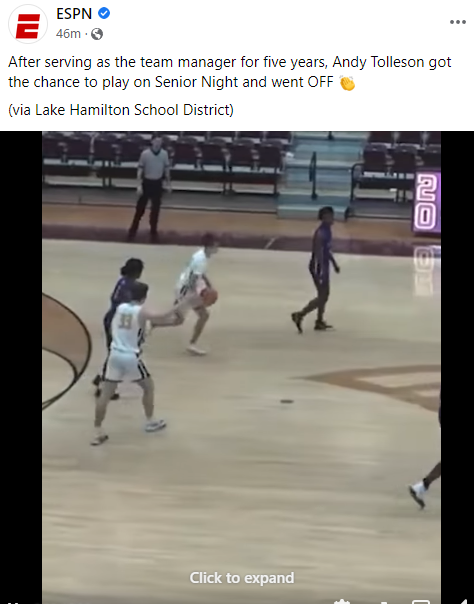Toggle the video volume speaker icon
Viewport: 474px width, 604px height.
coord(462,601)
